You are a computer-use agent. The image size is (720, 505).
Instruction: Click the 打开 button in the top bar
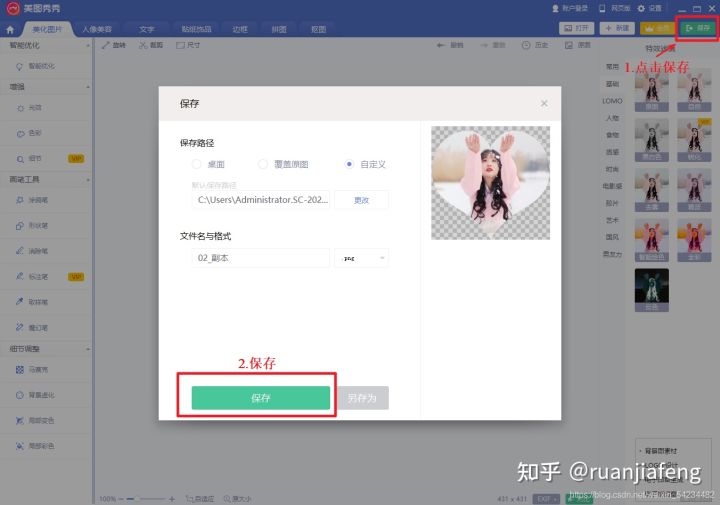pyautogui.click(x=577, y=28)
